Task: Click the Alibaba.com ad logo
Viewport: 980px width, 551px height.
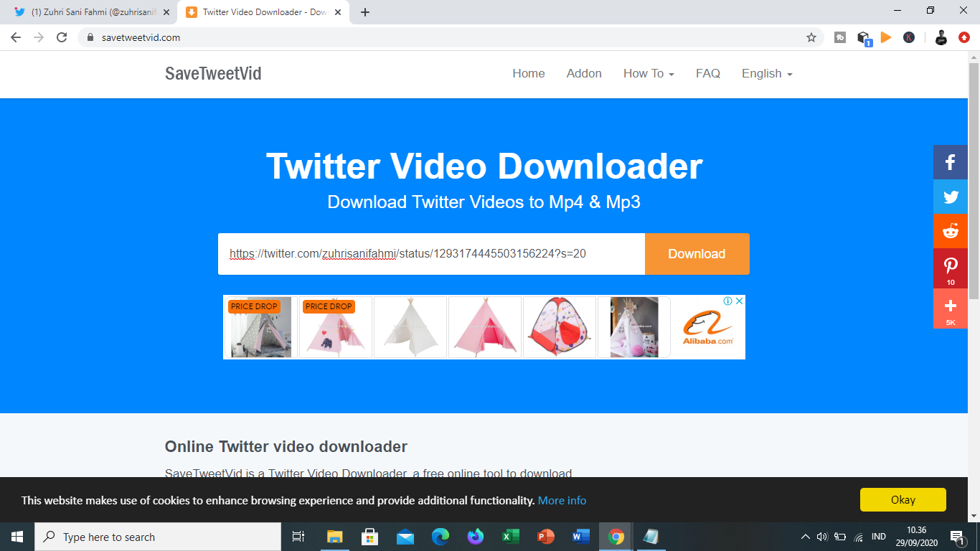Action: (708, 327)
